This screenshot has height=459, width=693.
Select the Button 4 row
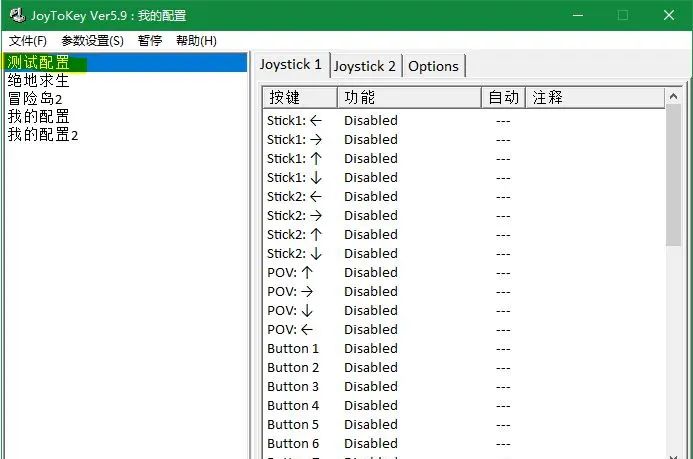[x=464, y=406]
